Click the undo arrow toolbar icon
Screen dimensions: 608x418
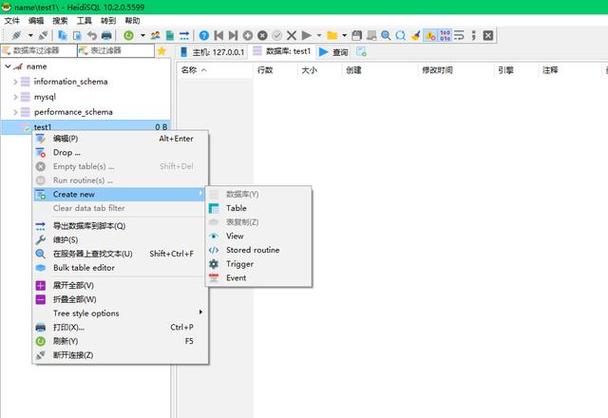(92, 36)
